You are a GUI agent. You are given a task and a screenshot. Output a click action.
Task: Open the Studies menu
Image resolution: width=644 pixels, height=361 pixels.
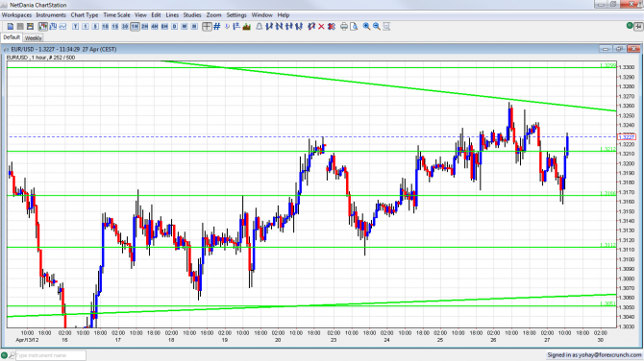[x=192, y=15]
